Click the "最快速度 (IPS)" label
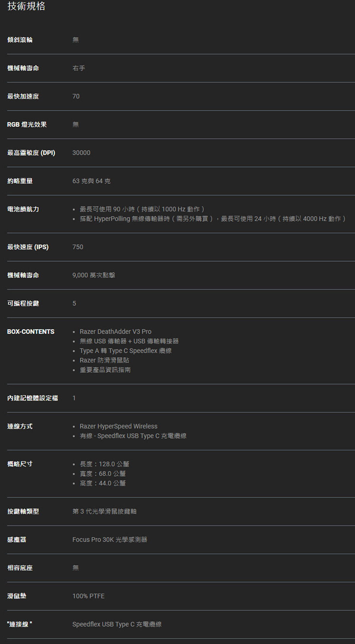 (x=28, y=247)
